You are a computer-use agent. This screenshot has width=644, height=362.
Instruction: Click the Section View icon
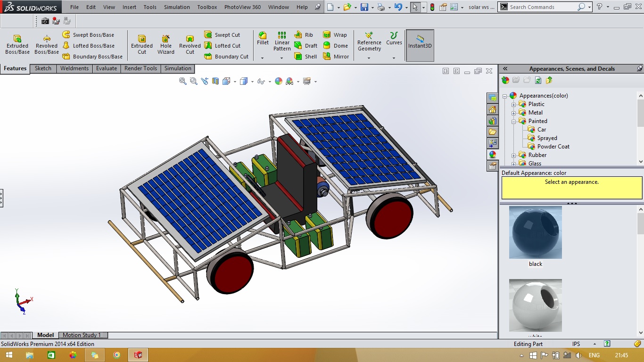(x=215, y=81)
